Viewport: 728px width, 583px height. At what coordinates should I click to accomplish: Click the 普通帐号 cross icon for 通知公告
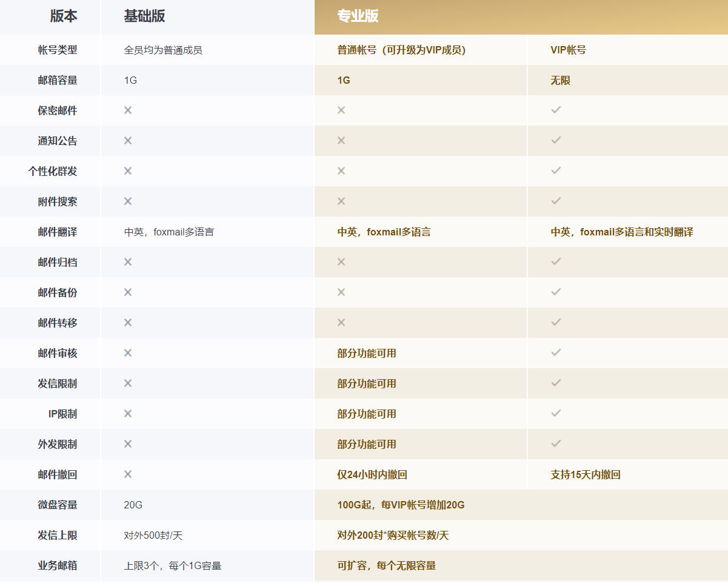pyautogui.click(x=341, y=141)
